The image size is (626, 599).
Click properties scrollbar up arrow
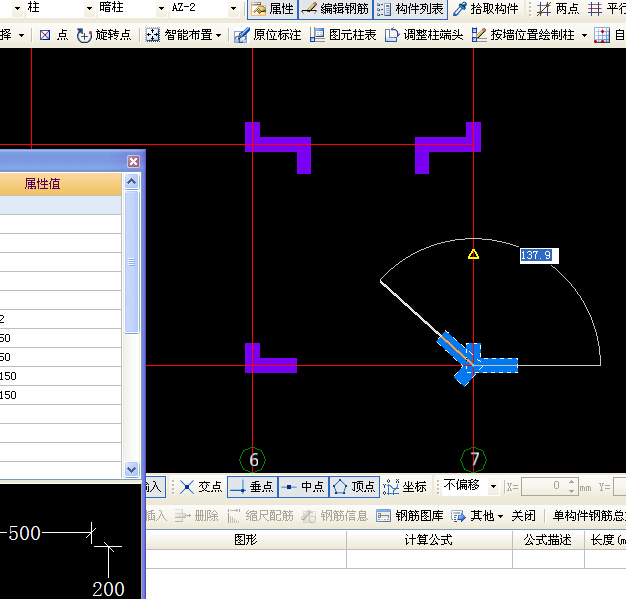point(131,182)
